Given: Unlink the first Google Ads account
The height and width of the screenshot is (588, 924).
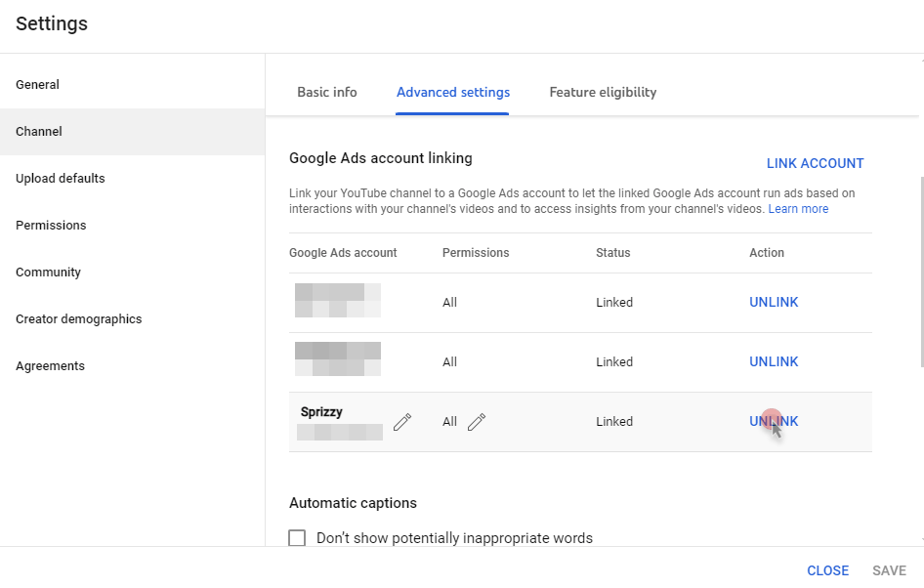Looking at the screenshot, I should click(x=774, y=302).
